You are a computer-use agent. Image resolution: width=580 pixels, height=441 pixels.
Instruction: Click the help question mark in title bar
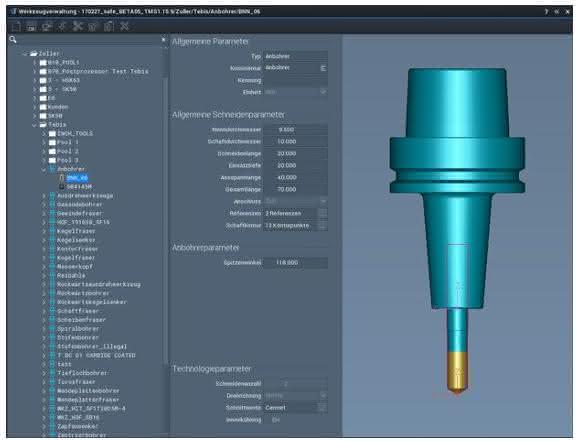pyautogui.click(x=546, y=11)
